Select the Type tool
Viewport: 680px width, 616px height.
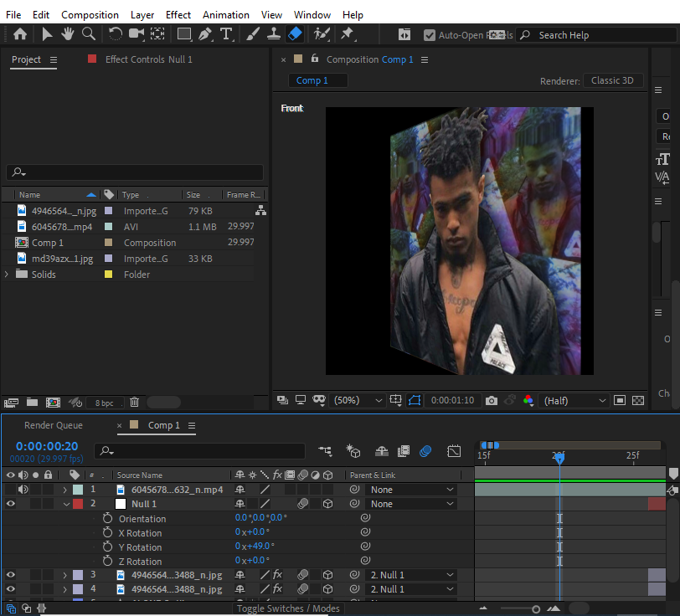(x=227, y=33)
